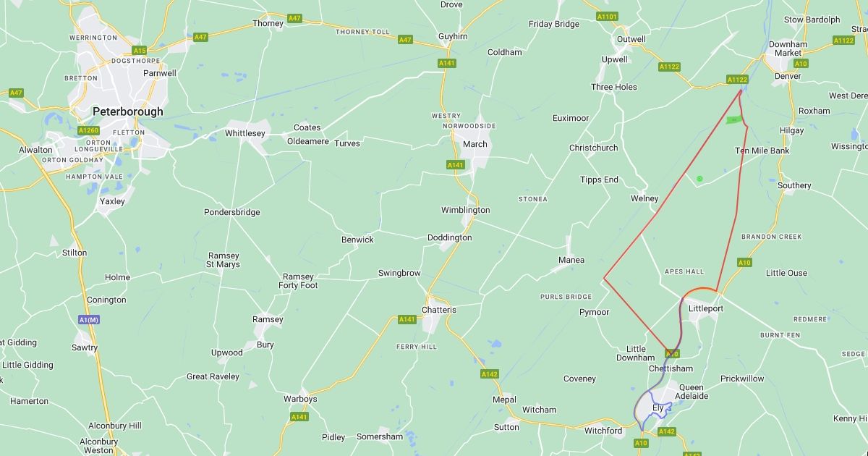Viewport: 868px width, 456px height.
Task: Click the Ely city label
Action: [658, 408]
